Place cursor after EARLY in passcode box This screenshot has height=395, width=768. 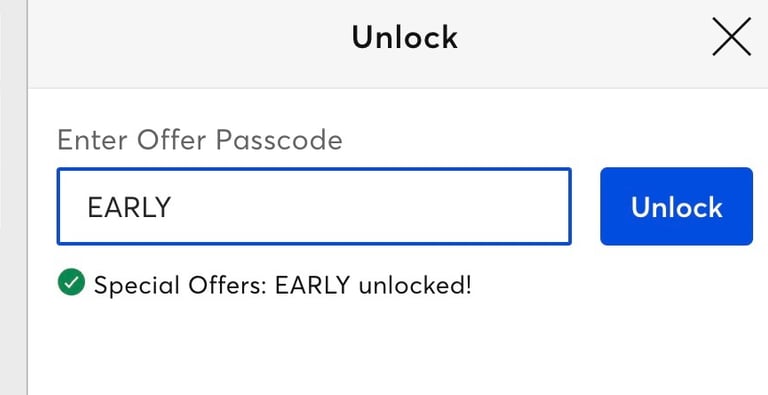[x=172, y=207]
